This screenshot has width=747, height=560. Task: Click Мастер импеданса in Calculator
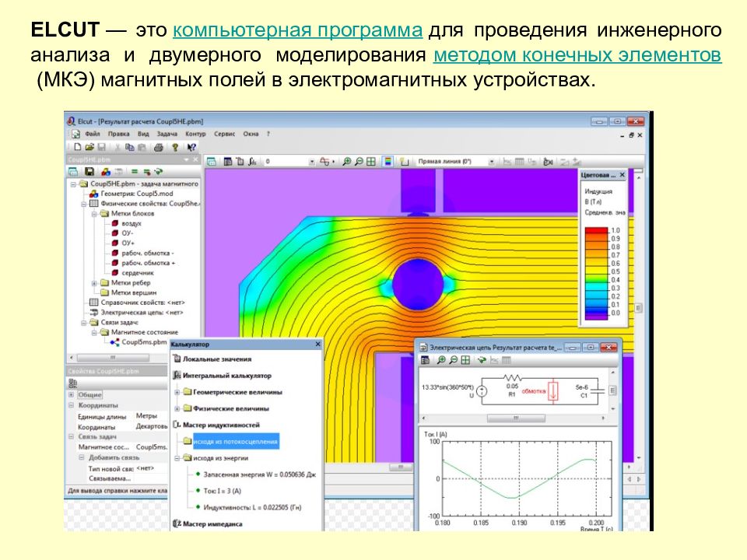212,523
